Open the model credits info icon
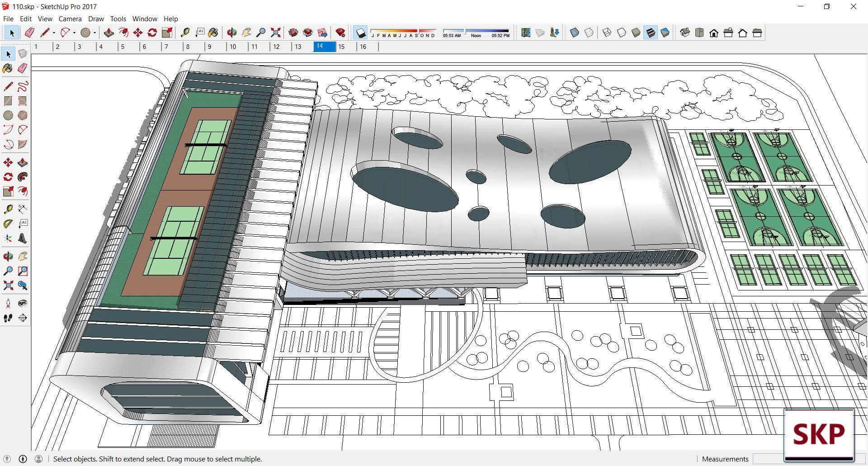This screenshot has width=868, height=466. 23,459
